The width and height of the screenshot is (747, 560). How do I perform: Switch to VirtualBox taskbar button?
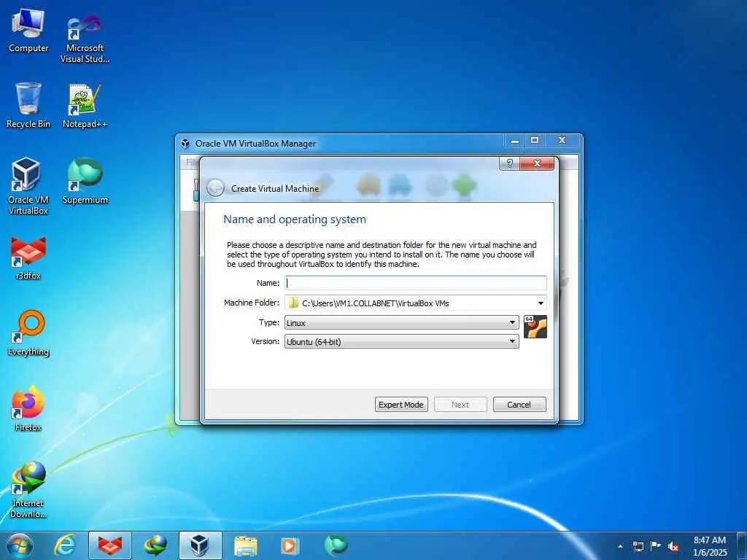200,545
